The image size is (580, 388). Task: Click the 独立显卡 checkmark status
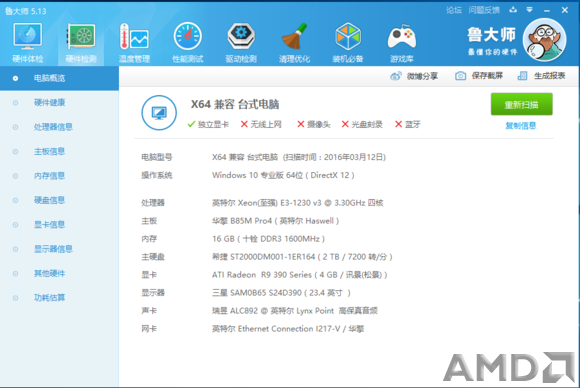[208, 124]
